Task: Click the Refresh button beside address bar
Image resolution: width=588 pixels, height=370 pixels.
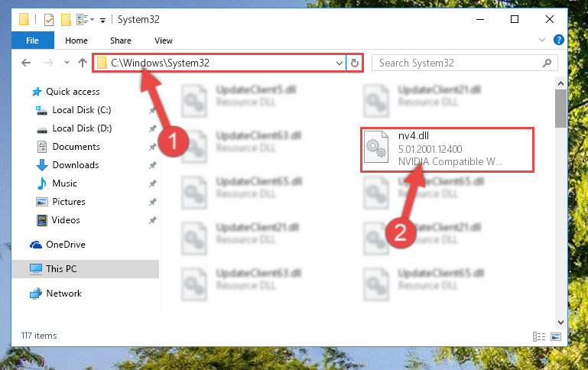Action: [x=354, y=63]
